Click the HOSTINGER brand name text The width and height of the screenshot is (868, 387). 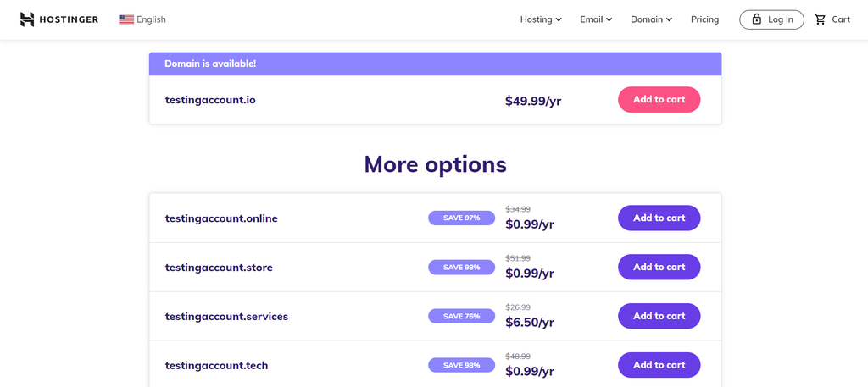(x=70, y=19)
